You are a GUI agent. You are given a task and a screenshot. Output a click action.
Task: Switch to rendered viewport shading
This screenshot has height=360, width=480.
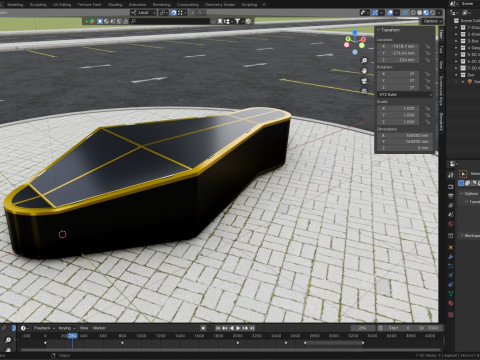[432, 13]
